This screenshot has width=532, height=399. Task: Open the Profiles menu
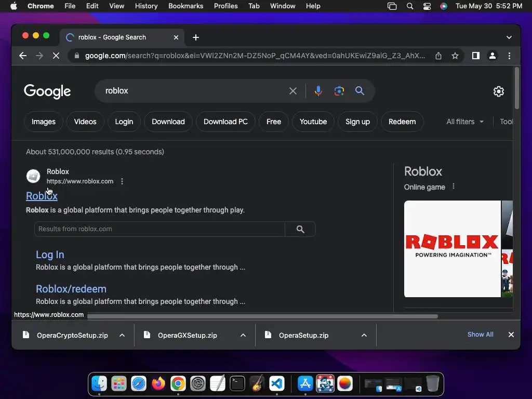[225, 6]
